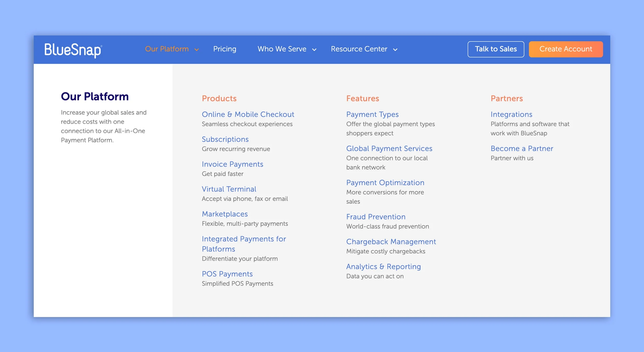Open Chargeback Management link
The image size is (644, 352).
tap(391, 242)
